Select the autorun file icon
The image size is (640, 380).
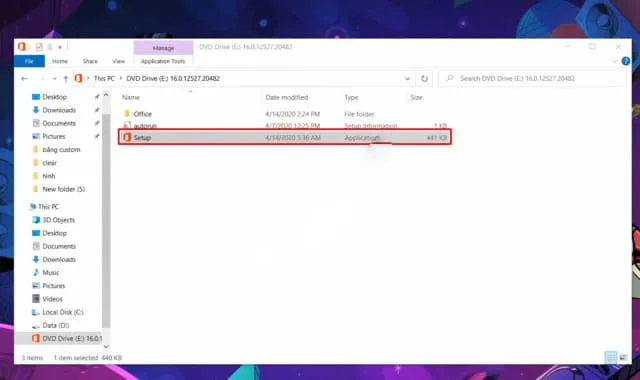127,125
